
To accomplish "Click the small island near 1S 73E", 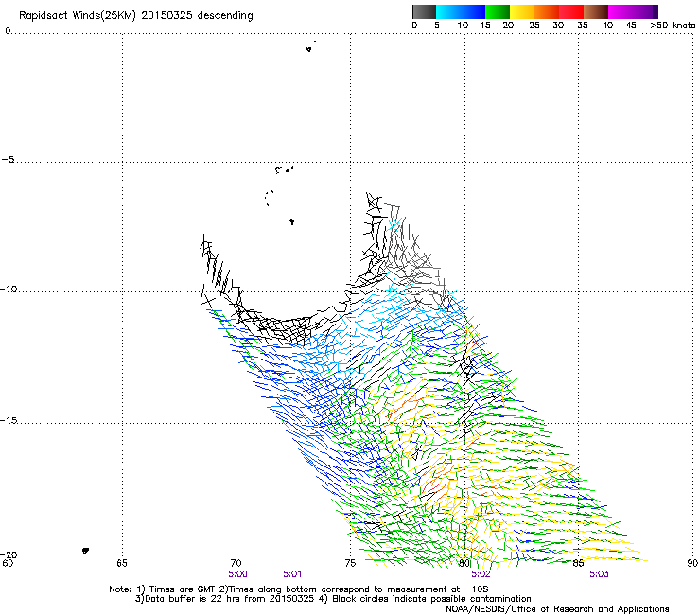I will pyautogui.click(x=309, y=49).
